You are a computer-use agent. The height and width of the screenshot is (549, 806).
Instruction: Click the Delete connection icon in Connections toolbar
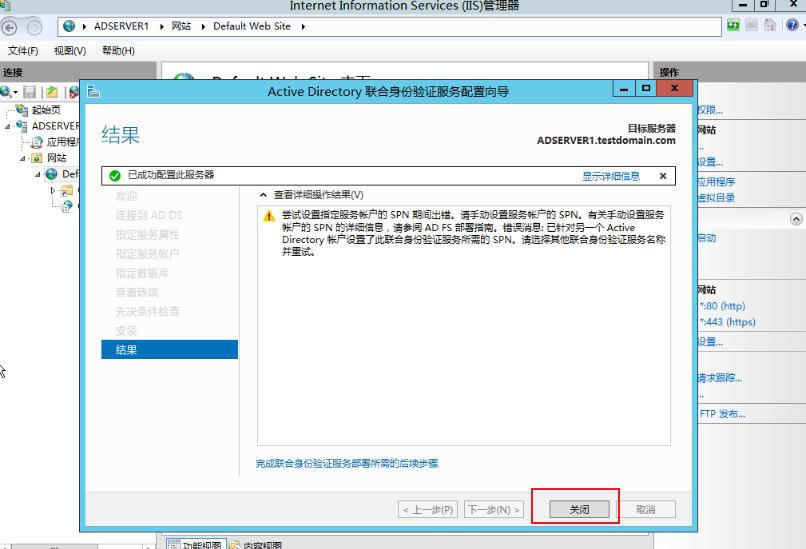click(75, 92)
